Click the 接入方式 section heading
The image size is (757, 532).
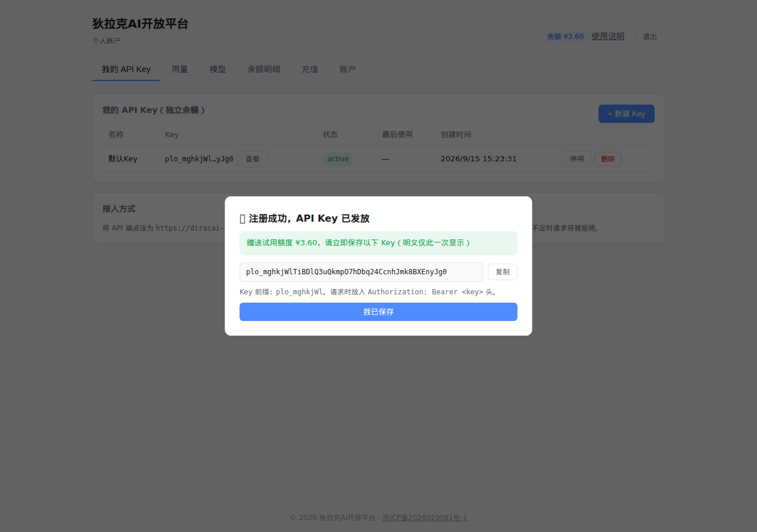[119, 209]
